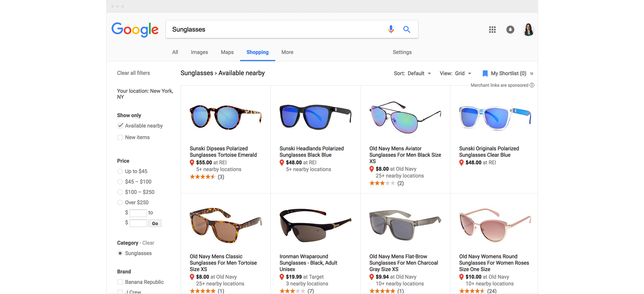
Task: Switch to the Maps tab
Action: pyautogui.click(x=227, y=52)
